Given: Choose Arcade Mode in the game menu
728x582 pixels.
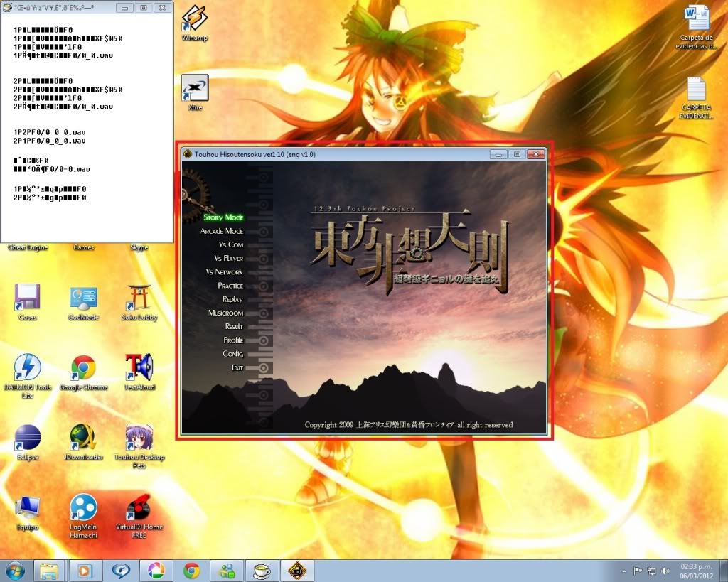Looking at the screenshot, I should point(222,231).
